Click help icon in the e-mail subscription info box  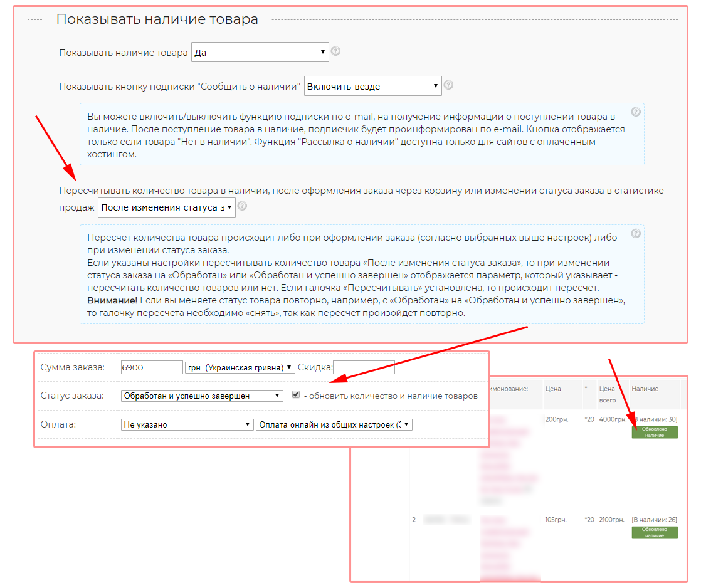[636, 112]
